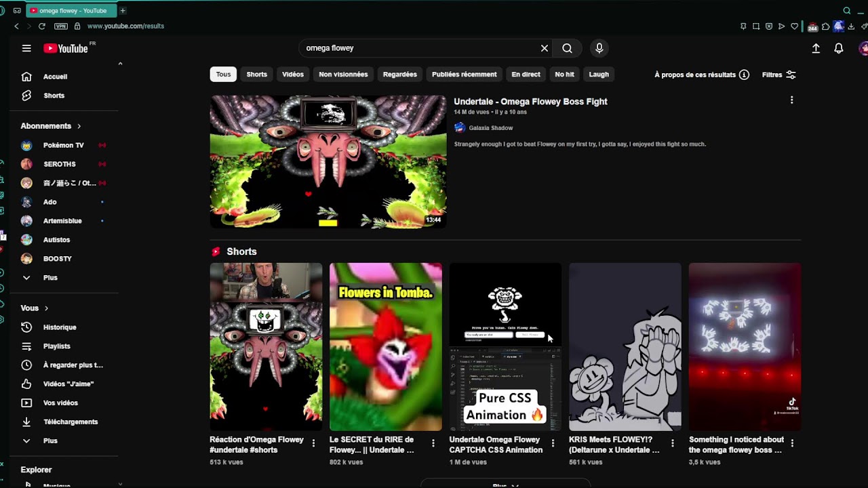Open the Pure CSS Animation short thumbnail

[505, 347]
